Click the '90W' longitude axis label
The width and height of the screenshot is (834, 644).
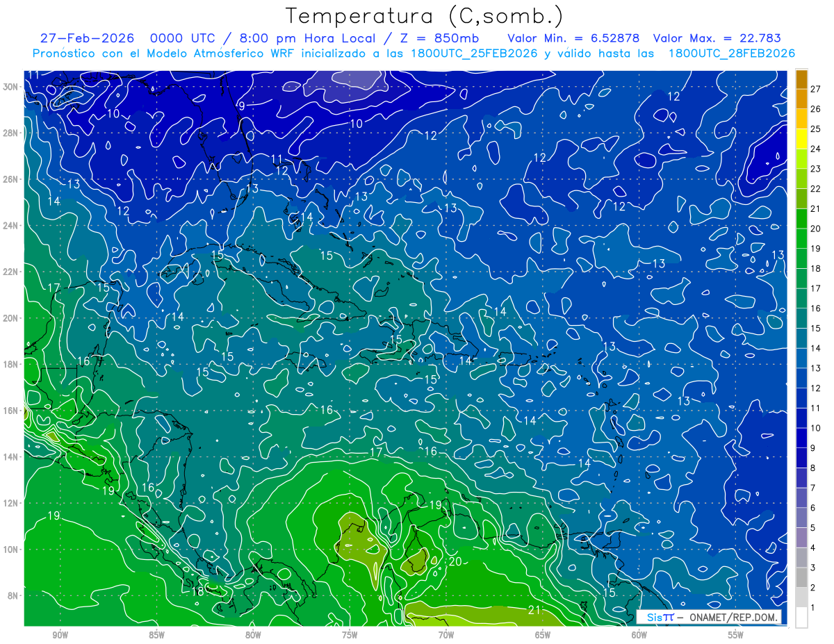pyautogui.click(x=60, y=635)
